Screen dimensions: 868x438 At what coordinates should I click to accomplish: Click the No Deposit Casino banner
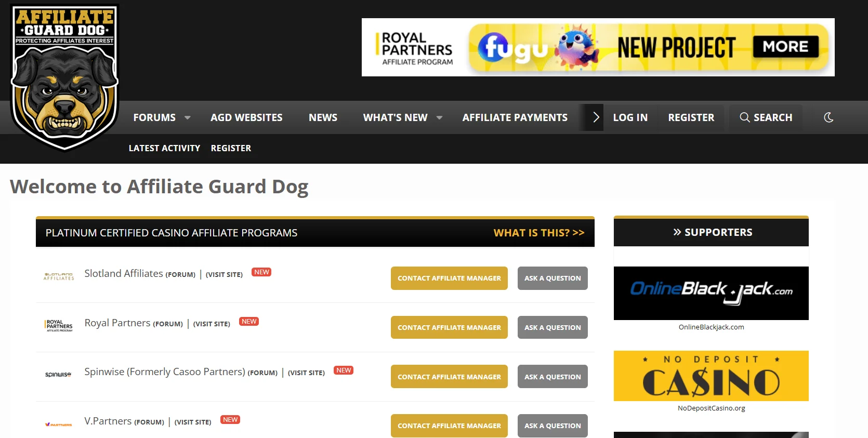click(711, 376)
